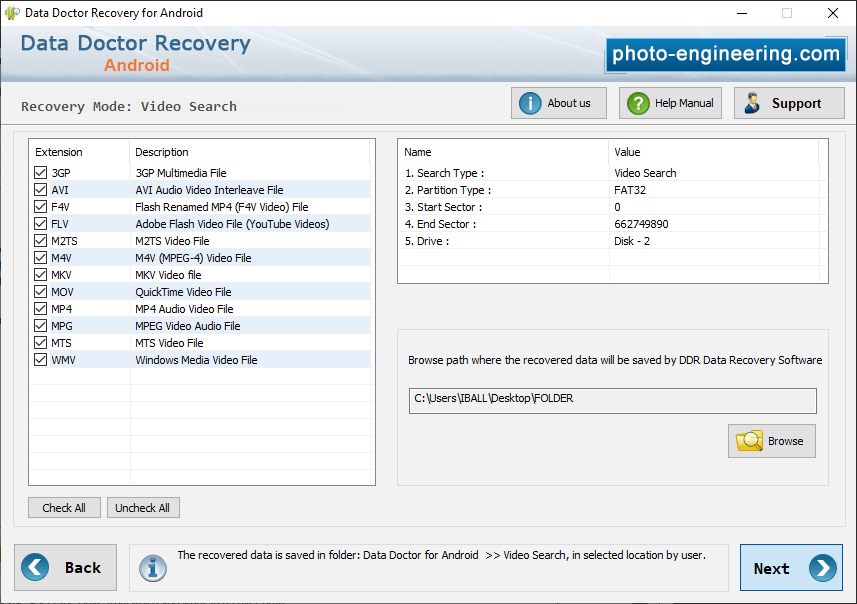Toggle the MPG extension checkbox
This screenshot has width=857, height=604.
pyautogui.click(x=40, y=326)
